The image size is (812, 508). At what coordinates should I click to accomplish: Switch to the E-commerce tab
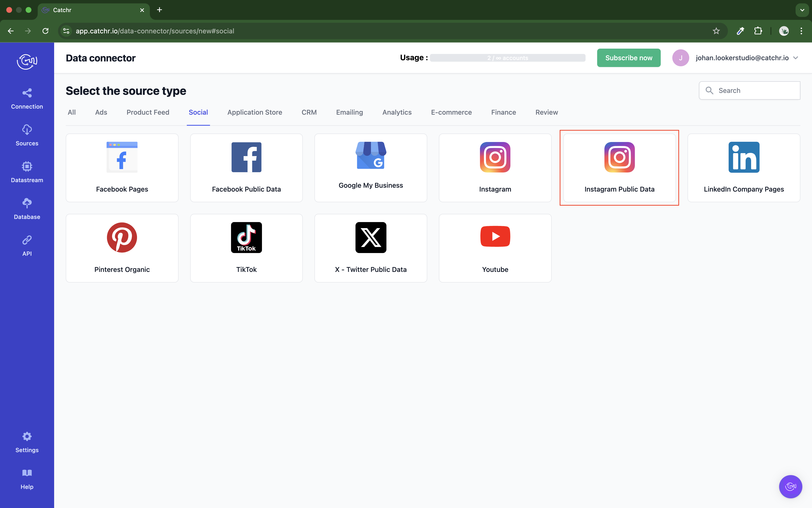451,112
